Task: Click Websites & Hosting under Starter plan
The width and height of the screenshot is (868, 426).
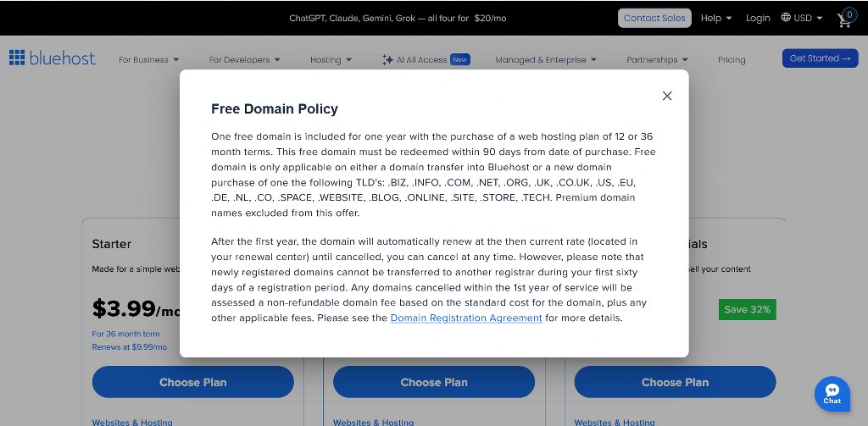Action: pyautogui.click(x=132, y=422)
